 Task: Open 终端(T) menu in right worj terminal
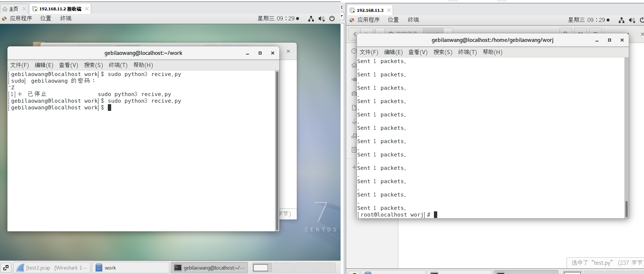pyautogui.click(x=468, y=52)
